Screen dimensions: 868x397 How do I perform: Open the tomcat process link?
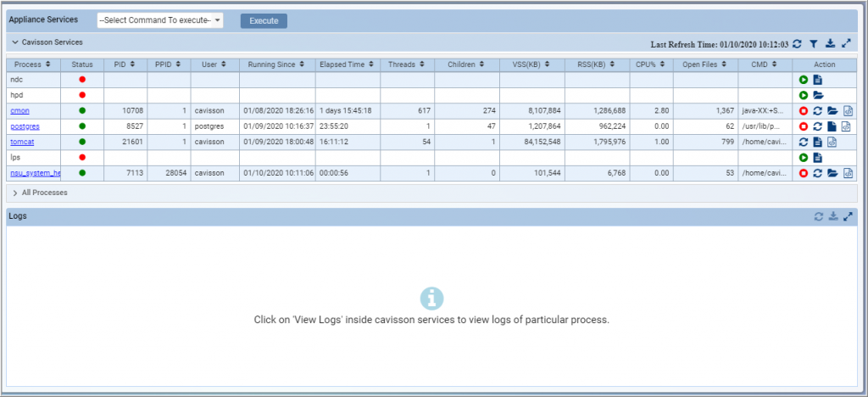pyautogui.click(x=22, y=142)
